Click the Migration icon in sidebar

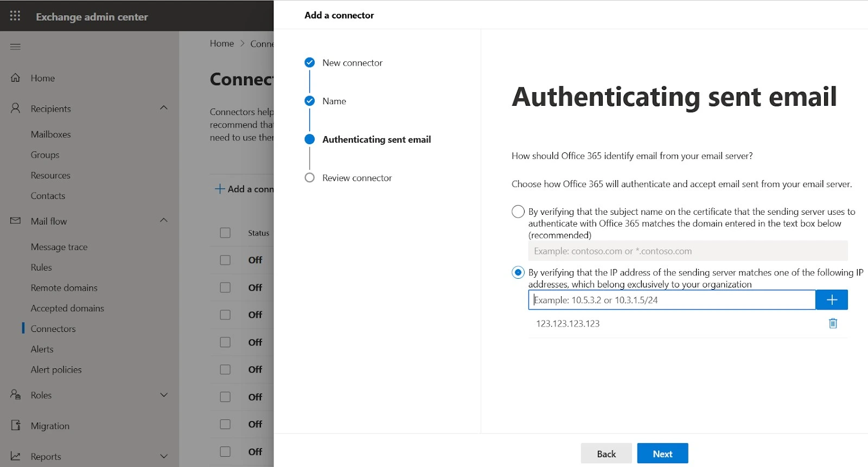click(x=16, y=425)
